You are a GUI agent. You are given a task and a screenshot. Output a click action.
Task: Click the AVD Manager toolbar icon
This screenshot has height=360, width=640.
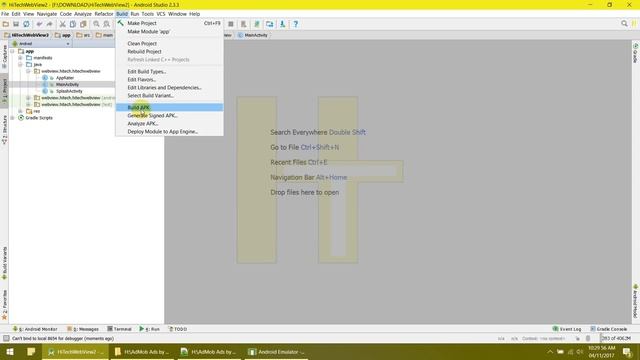tap(244, 24)
